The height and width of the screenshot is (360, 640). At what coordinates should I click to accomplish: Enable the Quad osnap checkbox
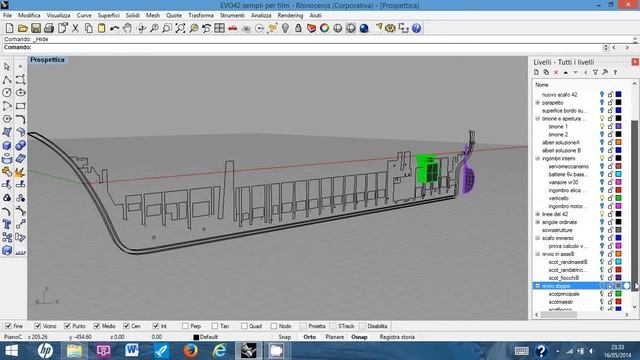244,326
